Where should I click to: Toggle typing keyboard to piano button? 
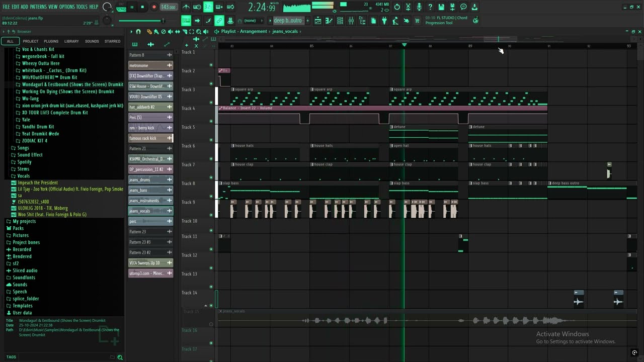pyautogui.click(x=186, y=21)
